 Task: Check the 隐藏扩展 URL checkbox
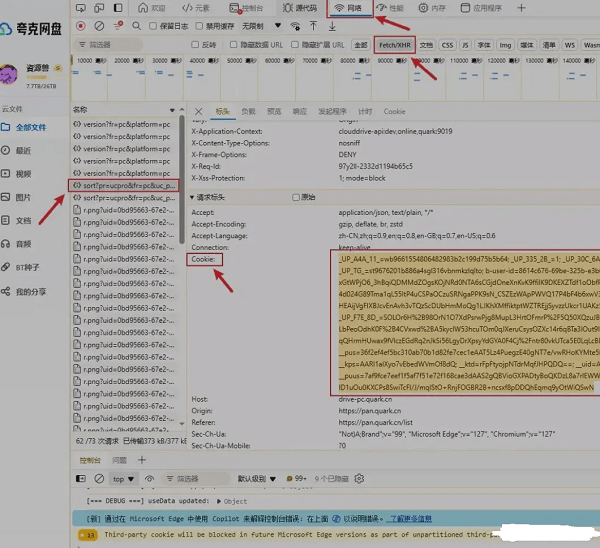(295, 45)
